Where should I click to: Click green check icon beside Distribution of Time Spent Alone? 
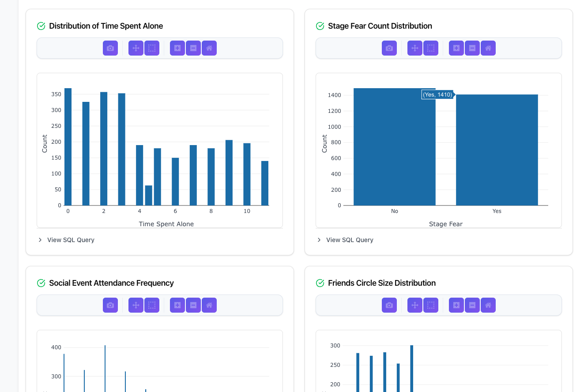tap(41, 26)
